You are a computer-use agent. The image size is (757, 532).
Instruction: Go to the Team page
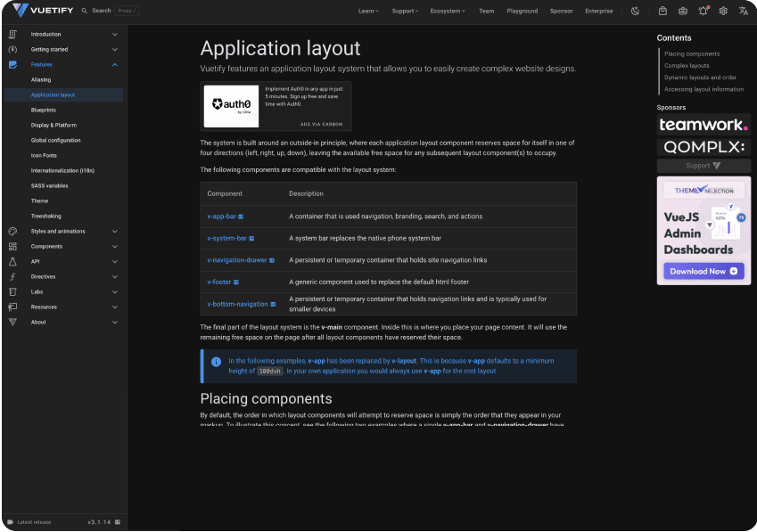tap(487, 11)
